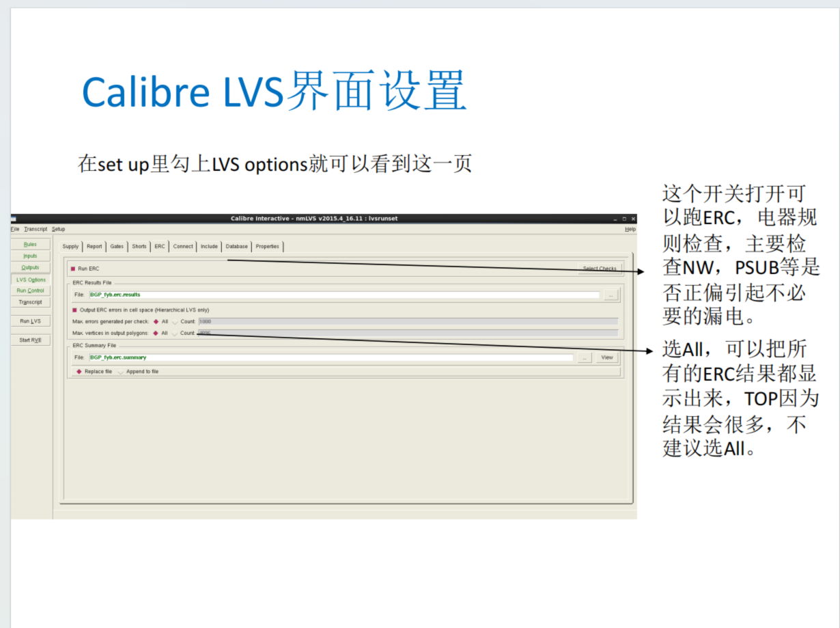Switch to the Include tab
Image resolution: width=840 pixels, height=628 pixels.
pyautogui.click(x=209, y=247)
